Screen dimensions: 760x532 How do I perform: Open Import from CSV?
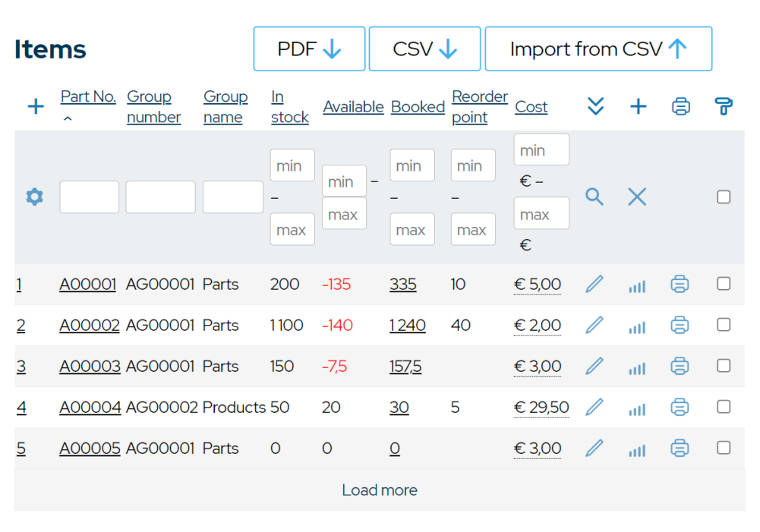pos(598,48)
